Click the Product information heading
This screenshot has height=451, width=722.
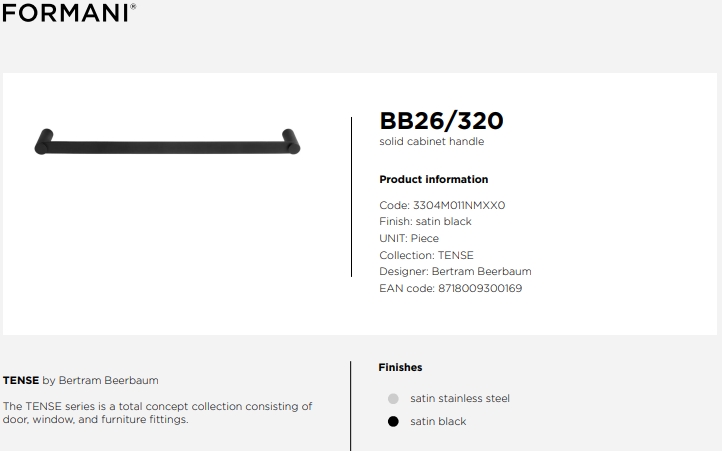pos(434,179)
